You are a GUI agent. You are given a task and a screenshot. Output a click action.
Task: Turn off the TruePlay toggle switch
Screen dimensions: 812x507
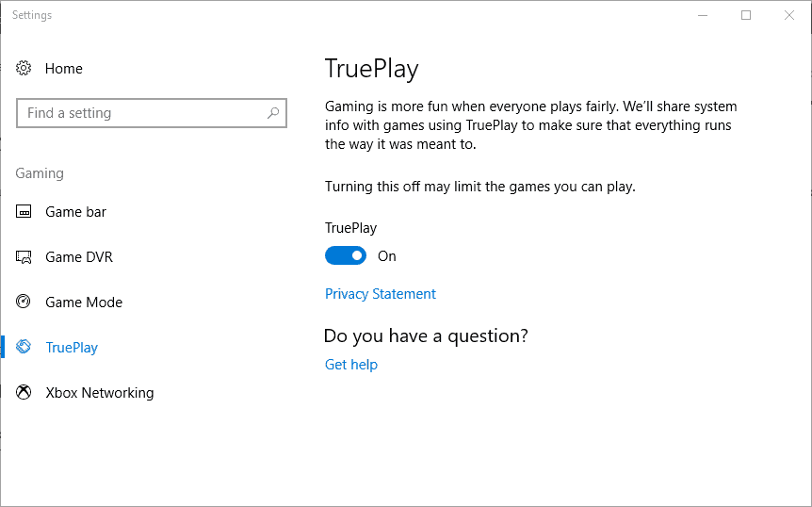coord(346,256)
